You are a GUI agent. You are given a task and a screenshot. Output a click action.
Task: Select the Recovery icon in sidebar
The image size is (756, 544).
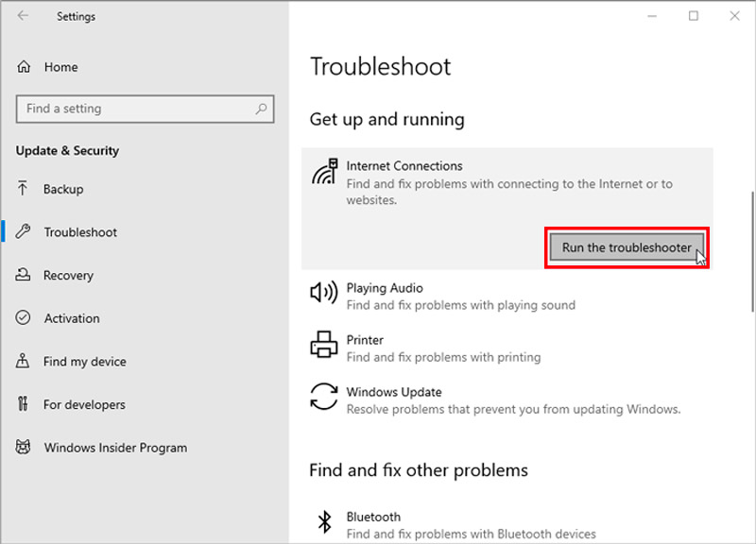point(24,276)
